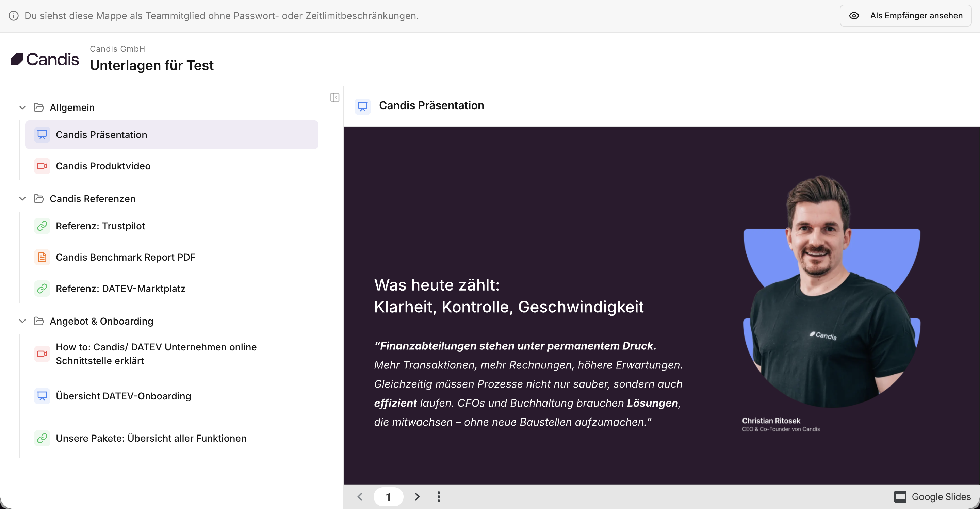Click the video icon for Candis Produktvideo
Image resolution: width=980 pixels, height=509 pixels.
(x=42, y=166)
